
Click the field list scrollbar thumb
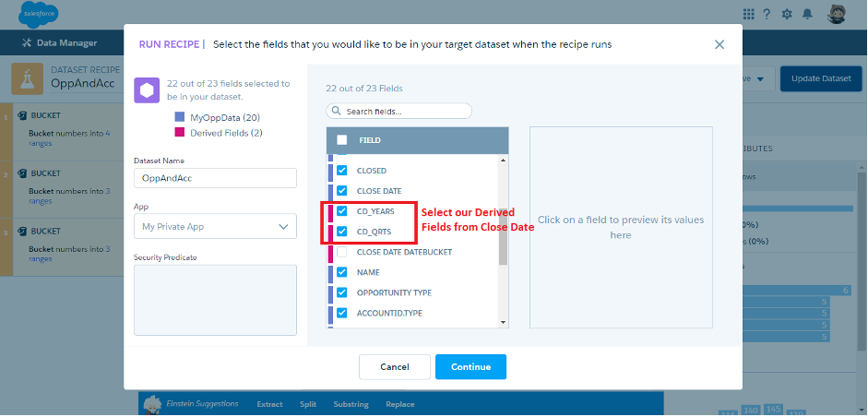(x=503, y=236)
